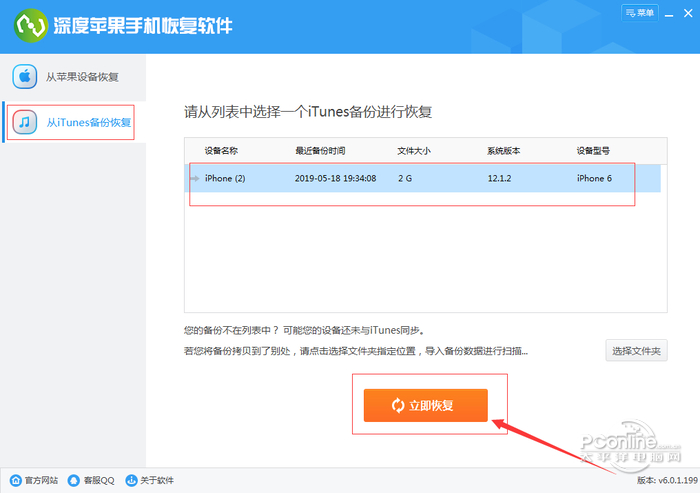Click the home icon for 官方网站

(16, 480)
